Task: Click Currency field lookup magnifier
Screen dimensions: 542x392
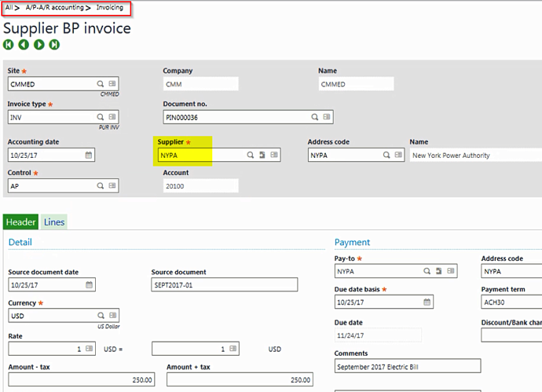Action: tap(101, 316)
